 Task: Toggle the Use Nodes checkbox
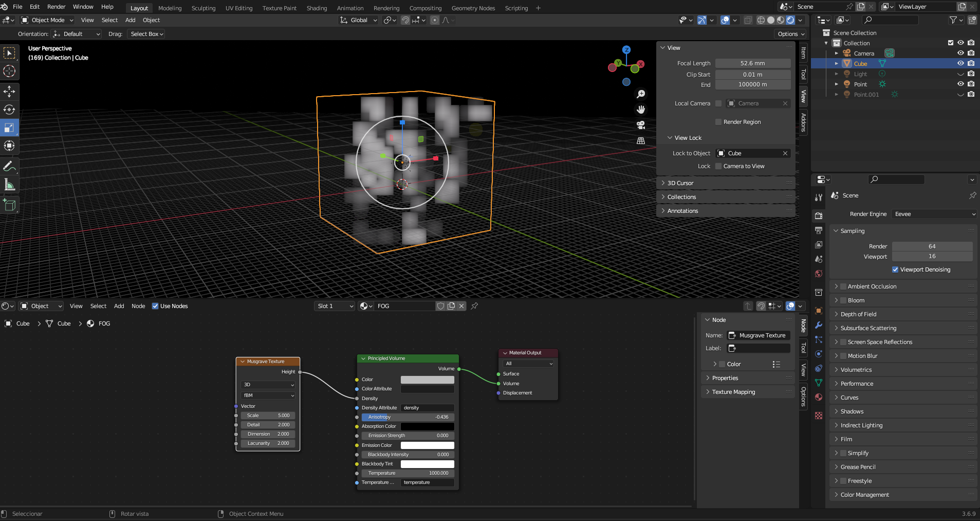point(155,306)
